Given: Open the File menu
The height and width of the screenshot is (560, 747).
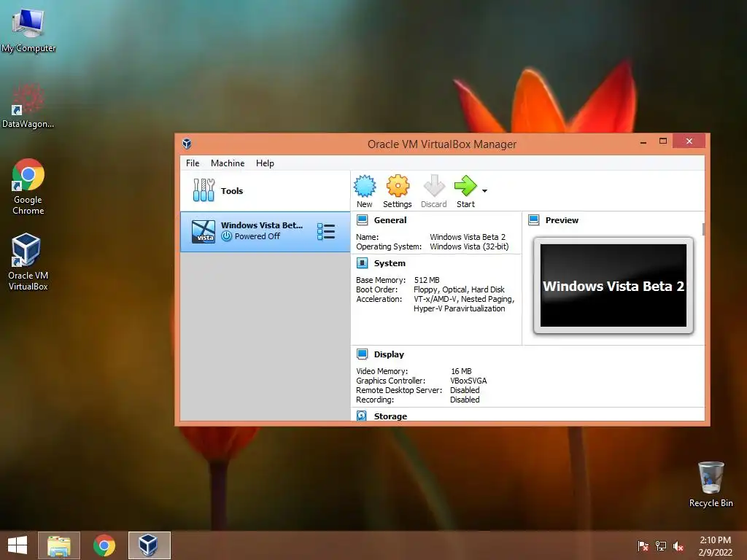Looking at the screenshot, I should 193,163.
